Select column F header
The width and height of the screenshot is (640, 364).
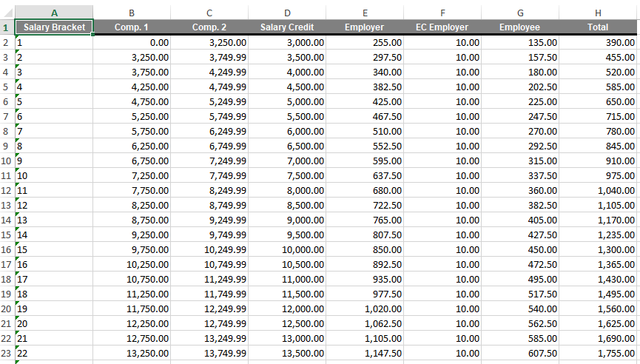(442, 13)
